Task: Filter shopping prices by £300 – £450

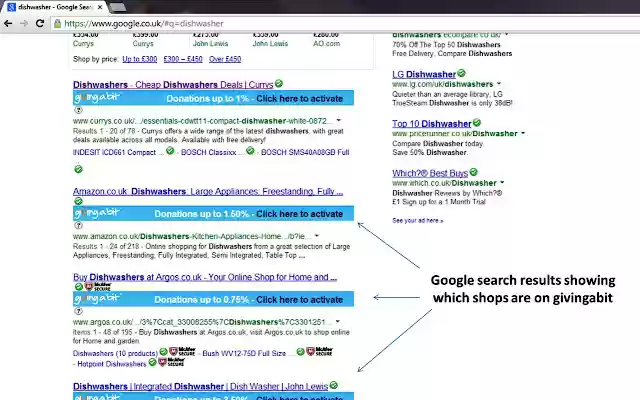Action: (183, 59)
